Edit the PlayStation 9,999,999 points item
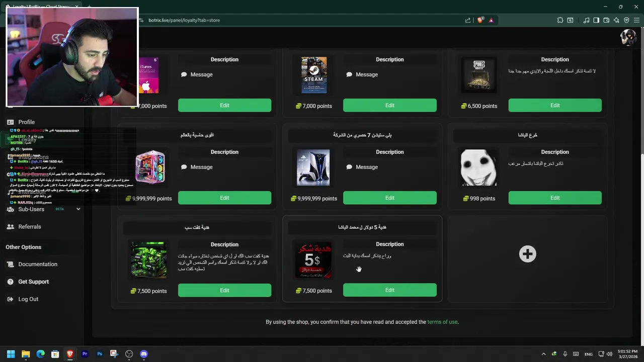Image resolution: width=644 pixels, height=362 pixels. tap(389, 198)
